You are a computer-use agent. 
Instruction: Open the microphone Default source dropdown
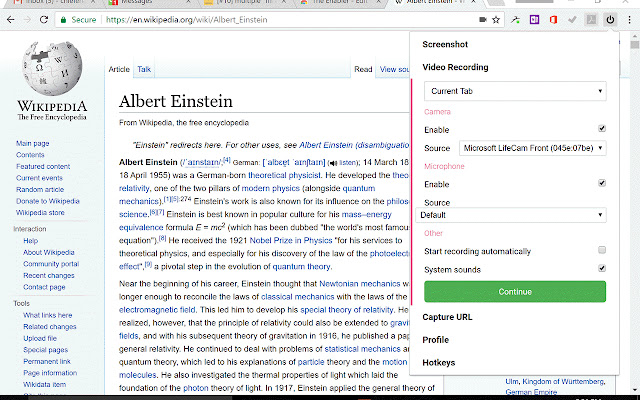(x=511, y=215)
